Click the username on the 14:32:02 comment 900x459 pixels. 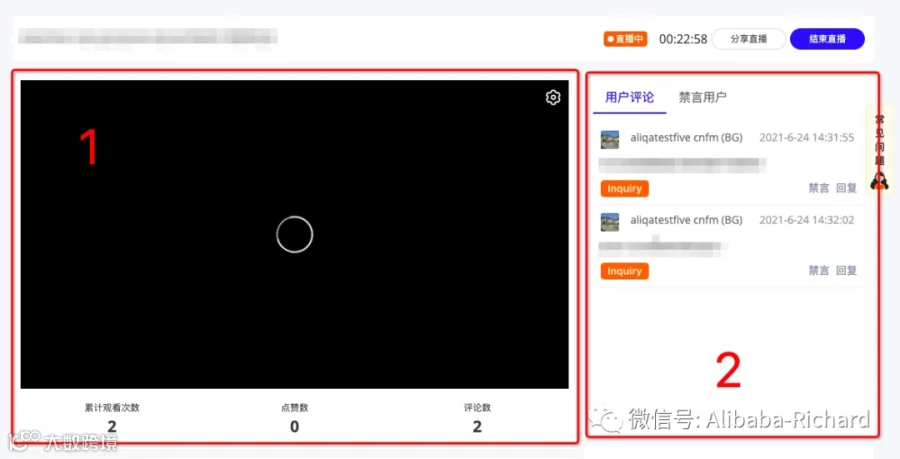point(686,220)
